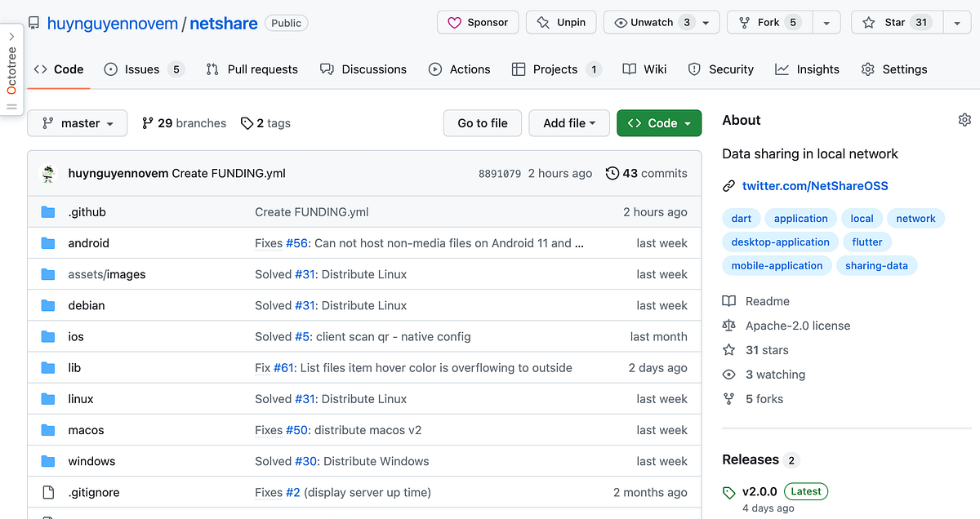Open the netshare repository name link
The height and width of the screenshot is (519, 980).
click(224, 24)
